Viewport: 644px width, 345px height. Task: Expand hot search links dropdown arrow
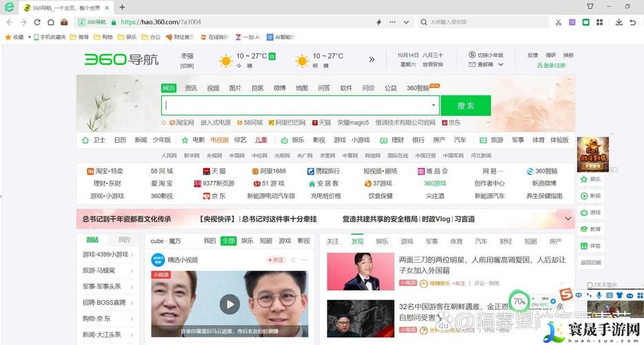coord(488,123)
